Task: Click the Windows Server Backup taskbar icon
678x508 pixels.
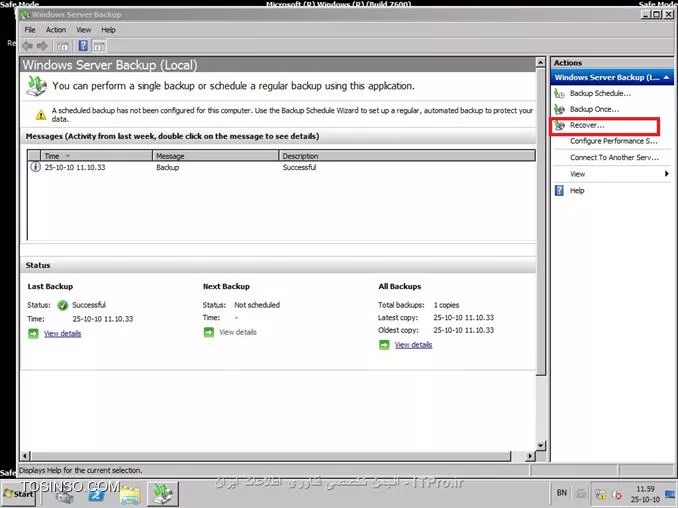Action: [x=163, y=494]
